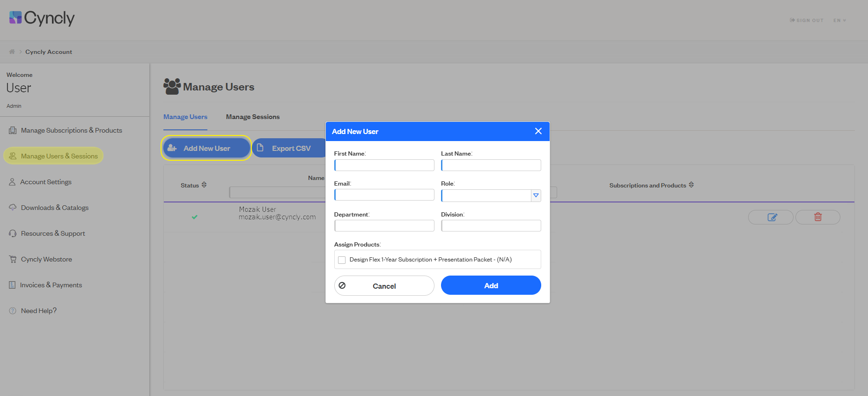Click the red trash delete icon

tap(817, 217)
